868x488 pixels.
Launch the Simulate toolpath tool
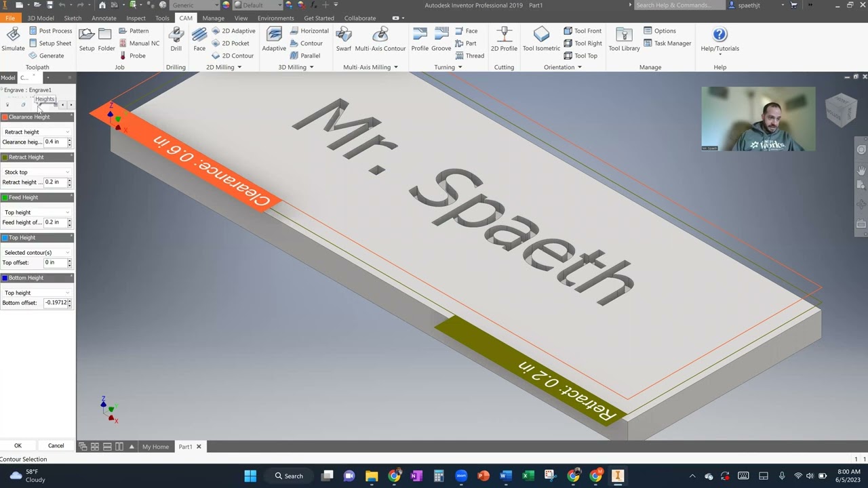(x=13, y=39)
